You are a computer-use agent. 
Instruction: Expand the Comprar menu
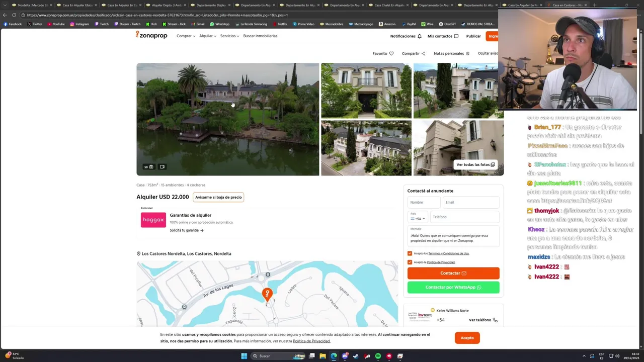(186, 36)
